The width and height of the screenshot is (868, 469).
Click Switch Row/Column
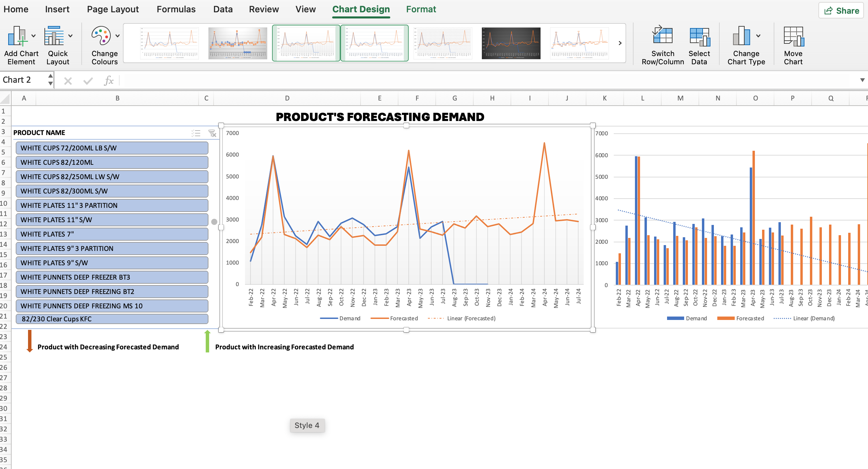pos(662,44)
